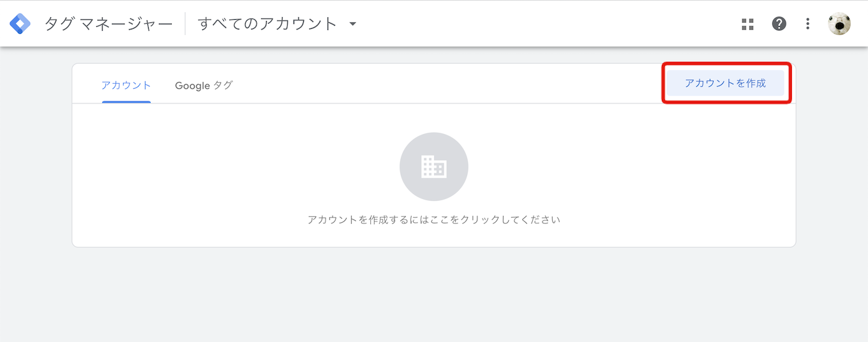
Task: Click the アカウントを作成 button
Action: (x=726, y=83)
